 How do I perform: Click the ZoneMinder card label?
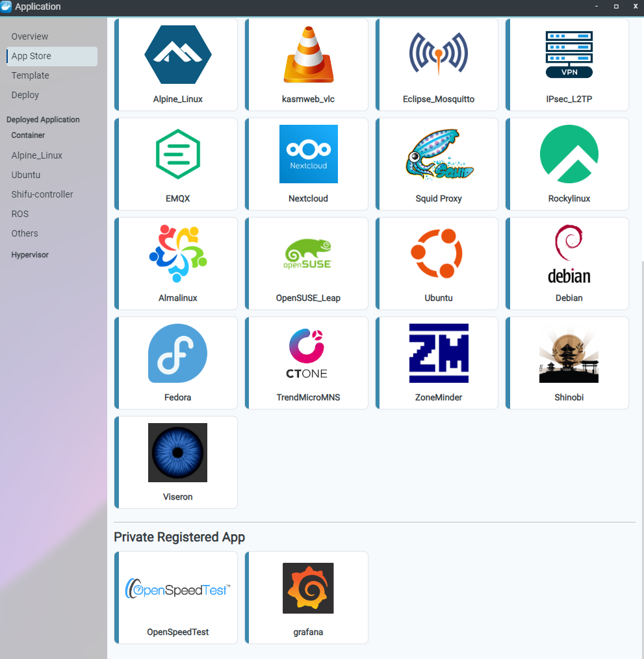439,397
